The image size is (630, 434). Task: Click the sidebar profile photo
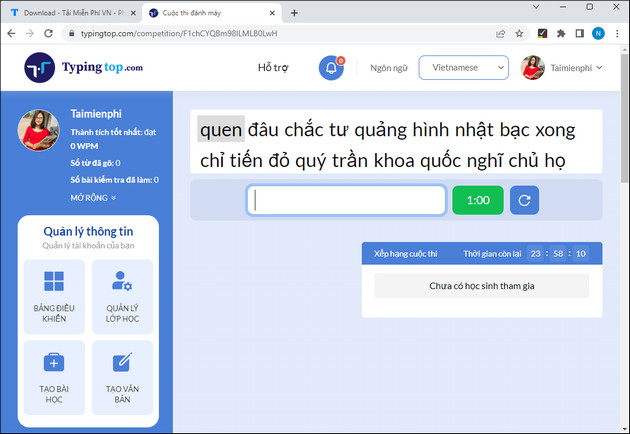38,130
